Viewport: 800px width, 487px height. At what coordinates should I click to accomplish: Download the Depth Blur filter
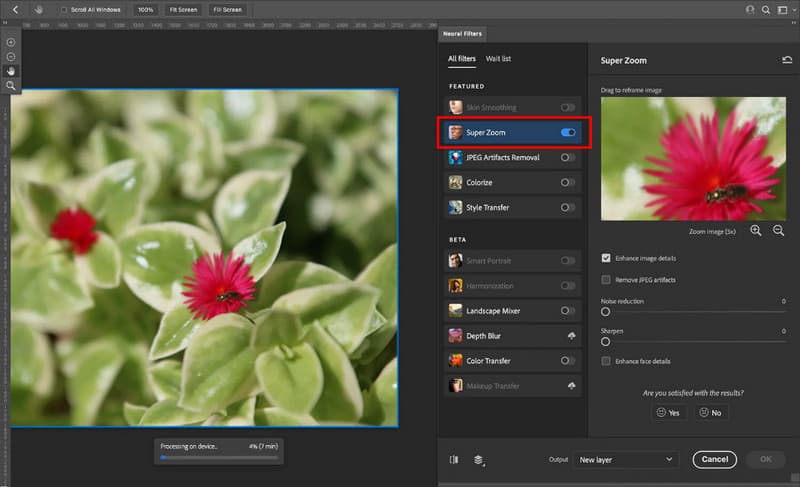point(571,336)
